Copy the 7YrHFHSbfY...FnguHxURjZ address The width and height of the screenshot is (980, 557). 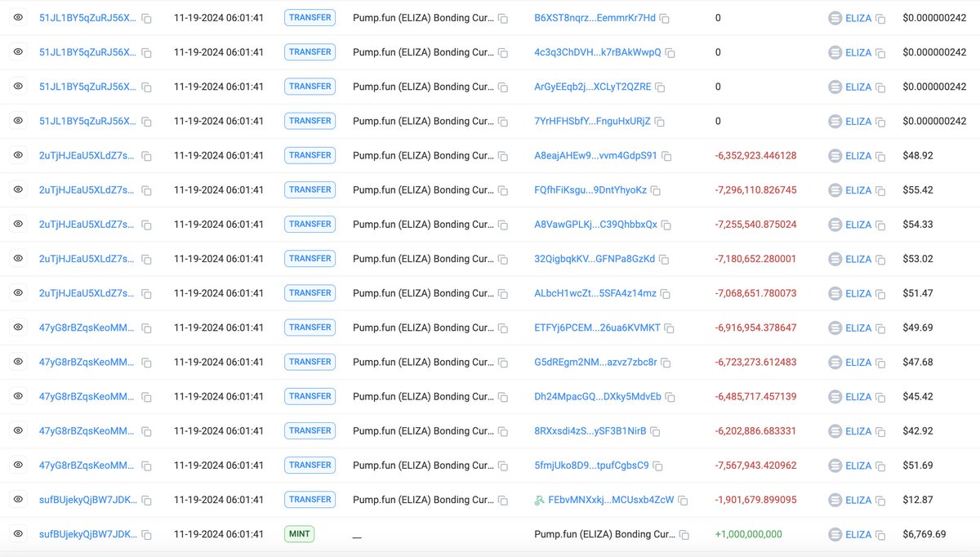click(x=660, y=122)
